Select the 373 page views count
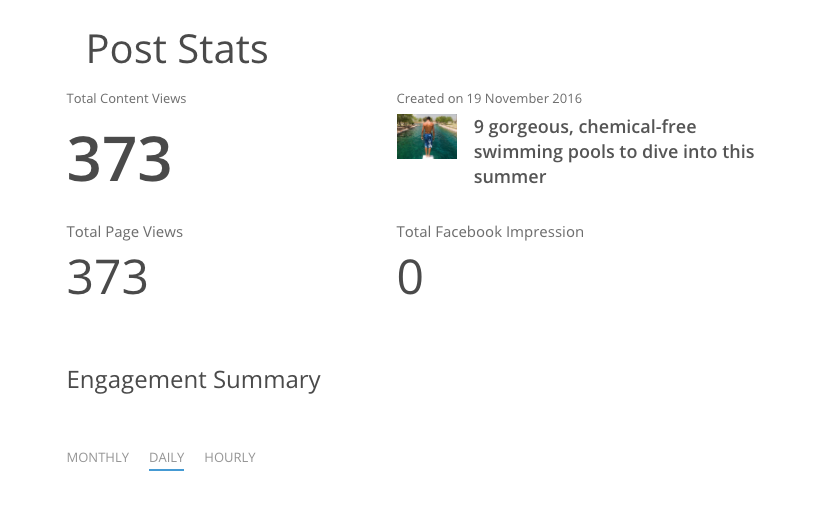This screenshot has width=827, height=523. point(107,277)
